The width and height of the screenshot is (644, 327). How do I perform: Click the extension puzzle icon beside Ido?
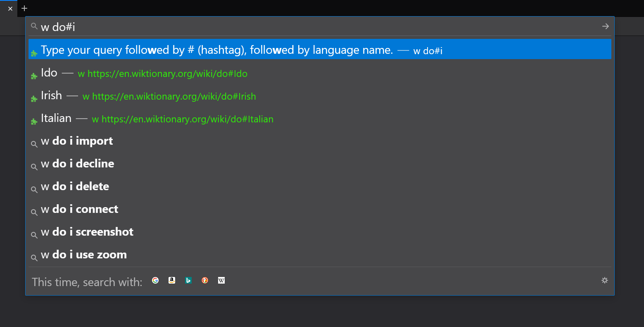(34, 76)
